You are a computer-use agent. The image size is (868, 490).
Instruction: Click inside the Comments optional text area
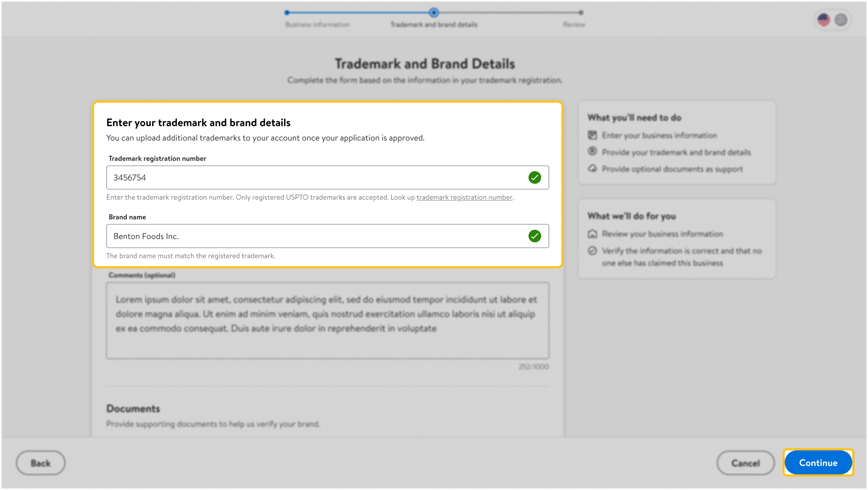(327, 320)
